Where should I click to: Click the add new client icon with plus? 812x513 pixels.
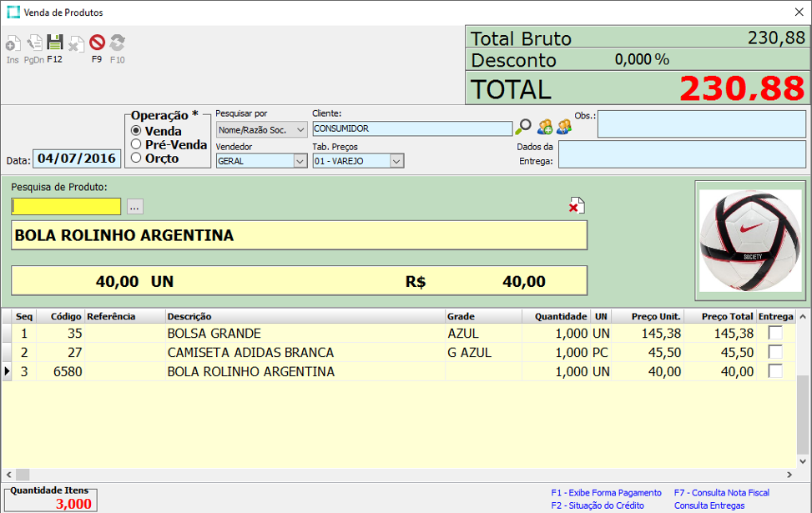click(x=544, y=127)
